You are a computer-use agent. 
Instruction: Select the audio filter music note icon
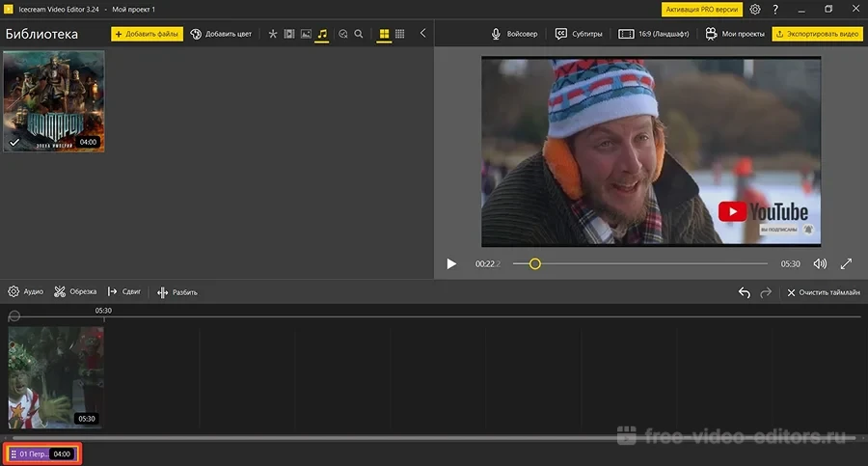point(322,34)
